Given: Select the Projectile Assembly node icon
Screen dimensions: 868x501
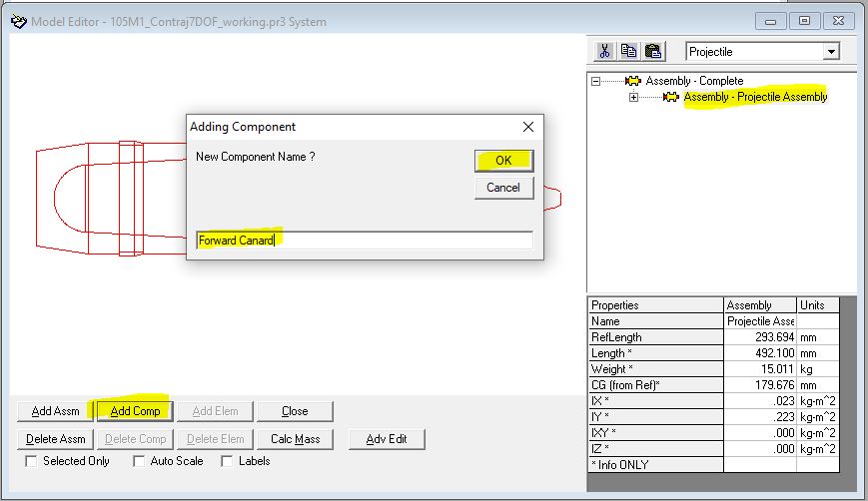Looking at the screenshot, I should (670, 97).
